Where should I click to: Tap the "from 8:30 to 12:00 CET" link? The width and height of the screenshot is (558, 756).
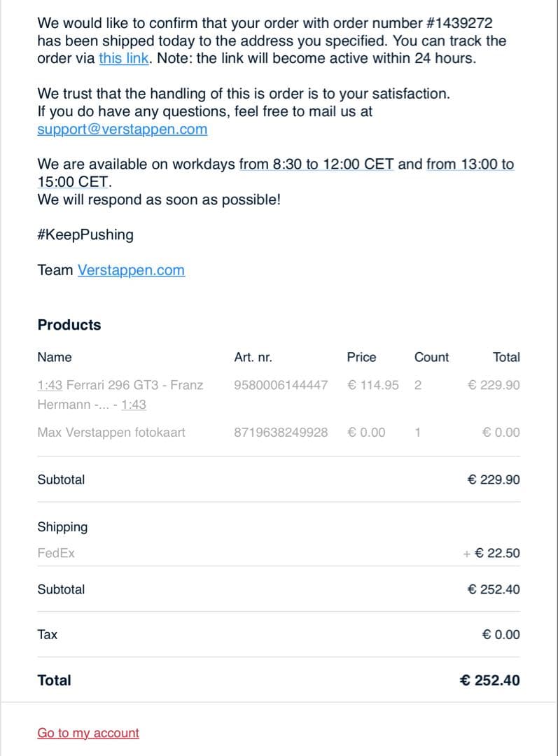point(316,164)
